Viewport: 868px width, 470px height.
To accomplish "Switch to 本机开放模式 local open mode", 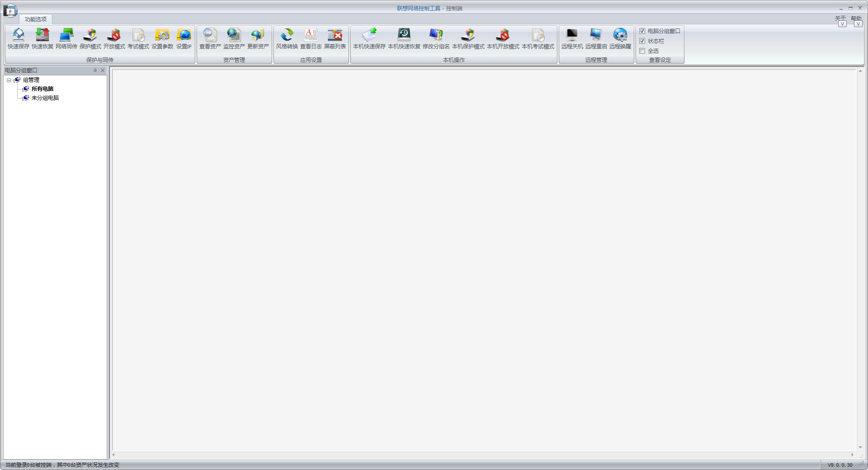I will 503,39.
